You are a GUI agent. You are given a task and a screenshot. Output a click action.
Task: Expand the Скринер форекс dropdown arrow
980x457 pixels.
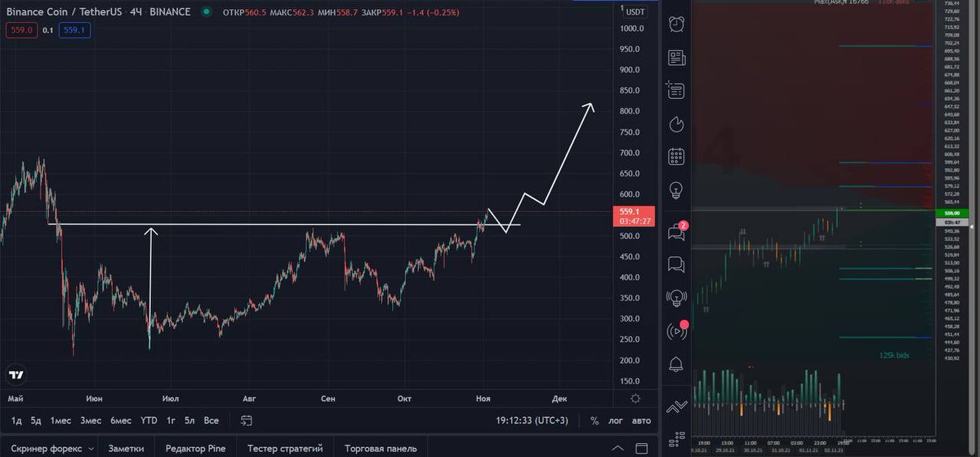91,449
